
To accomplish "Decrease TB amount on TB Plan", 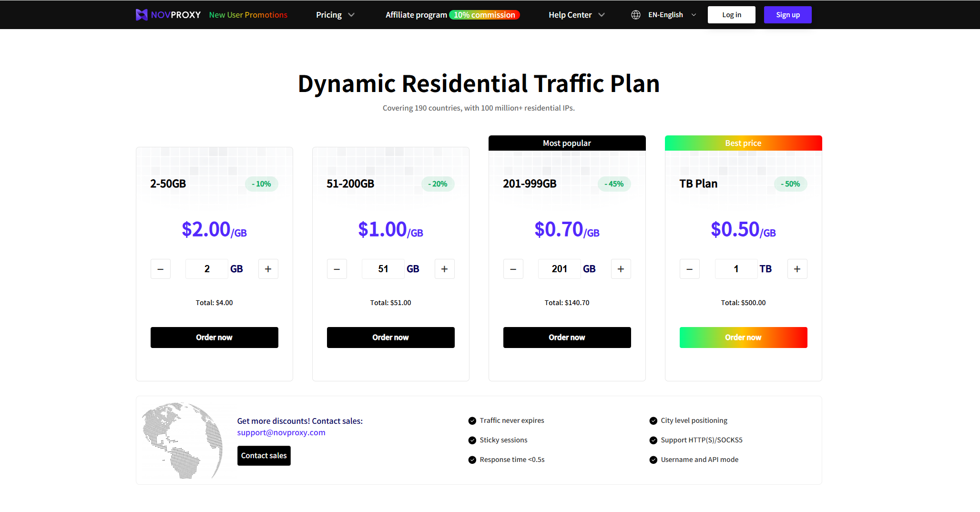I will pyautogui.click(x=689, y=269).
